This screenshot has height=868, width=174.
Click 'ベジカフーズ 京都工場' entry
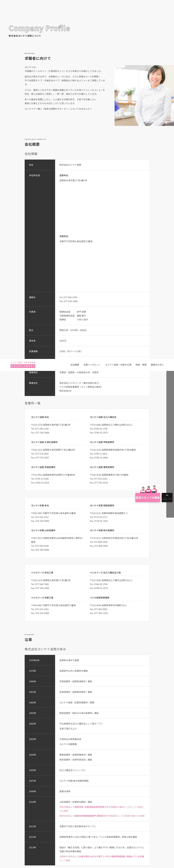point(42,597)
